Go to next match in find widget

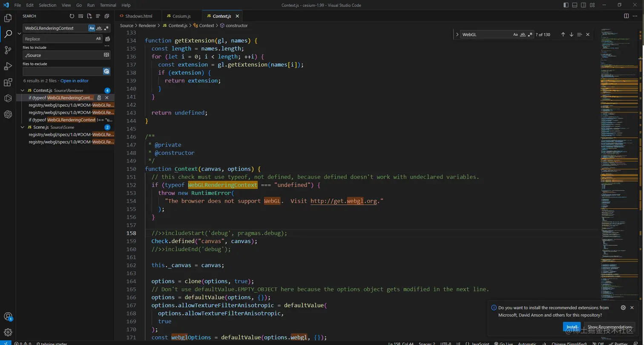tap(571, 34)
